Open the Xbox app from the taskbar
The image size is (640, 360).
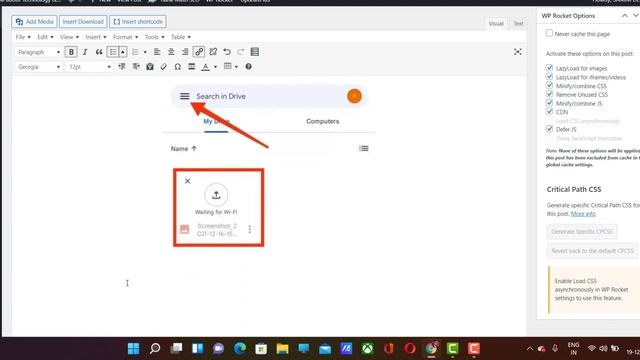click(x=367, y=349)
